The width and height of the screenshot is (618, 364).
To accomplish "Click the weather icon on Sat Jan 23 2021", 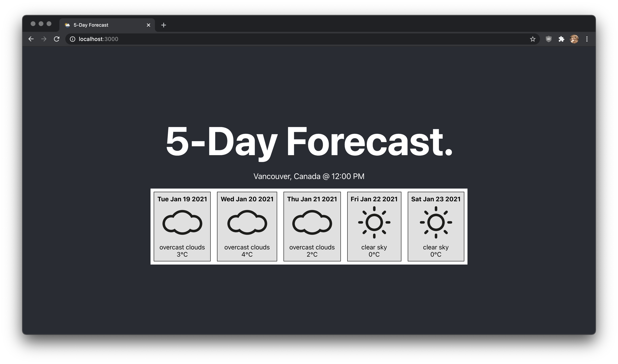I will click(x=436, y=223).
